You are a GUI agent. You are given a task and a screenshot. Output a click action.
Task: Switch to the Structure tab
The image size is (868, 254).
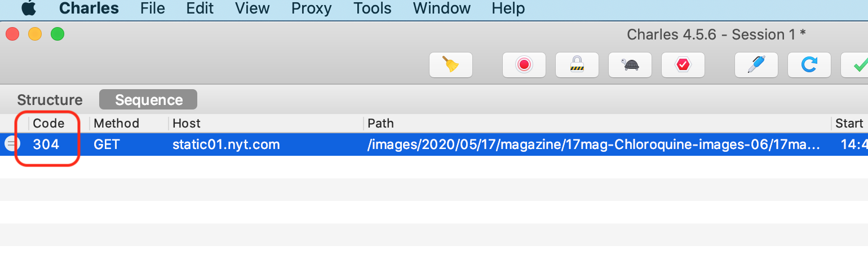point(50,100)
